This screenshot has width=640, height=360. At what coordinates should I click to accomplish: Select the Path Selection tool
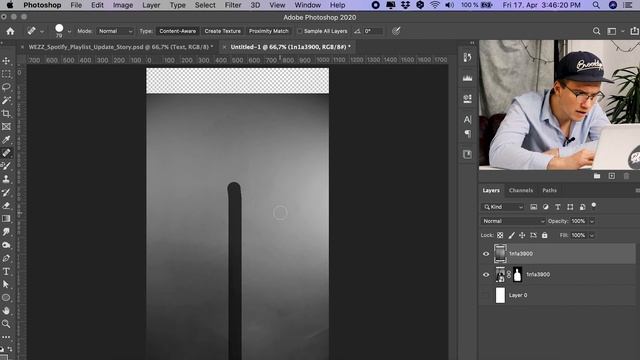coord(6,284)
